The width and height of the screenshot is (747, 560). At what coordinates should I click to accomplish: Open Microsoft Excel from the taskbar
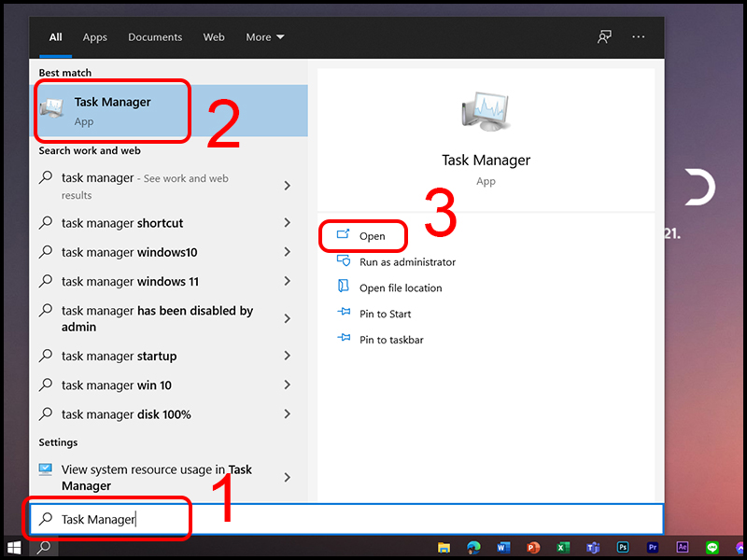point(563,548)
